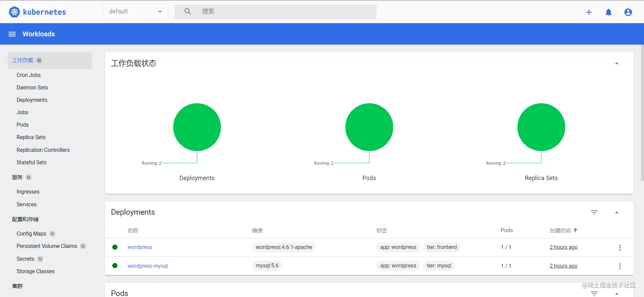
Task: Open Replica Sets in sidebar
Action: [31, 137]
